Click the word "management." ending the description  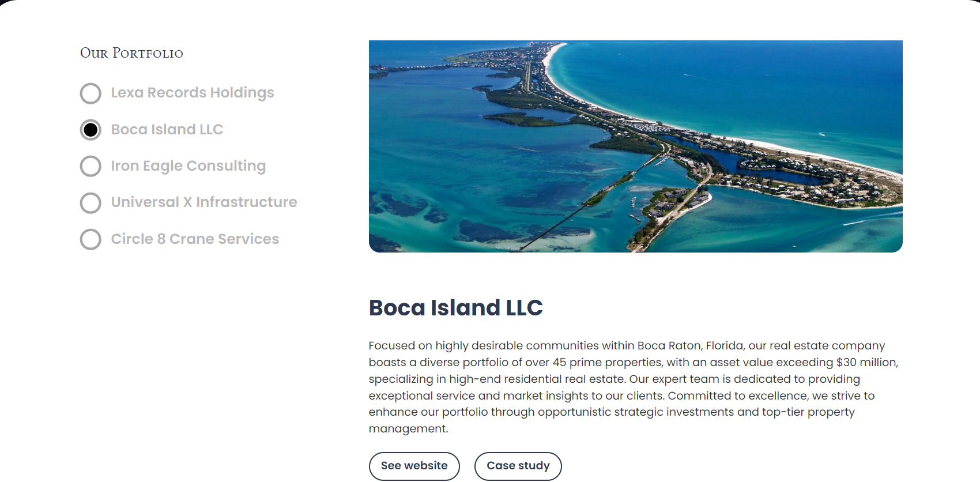pos(408,429)
